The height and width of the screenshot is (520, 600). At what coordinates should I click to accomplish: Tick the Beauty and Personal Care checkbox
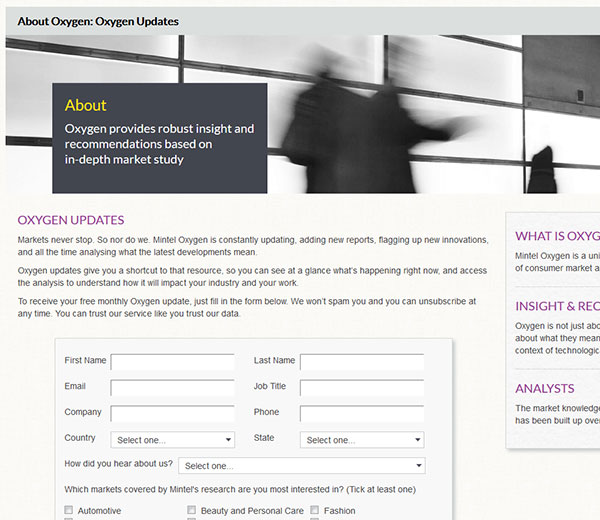191,510
